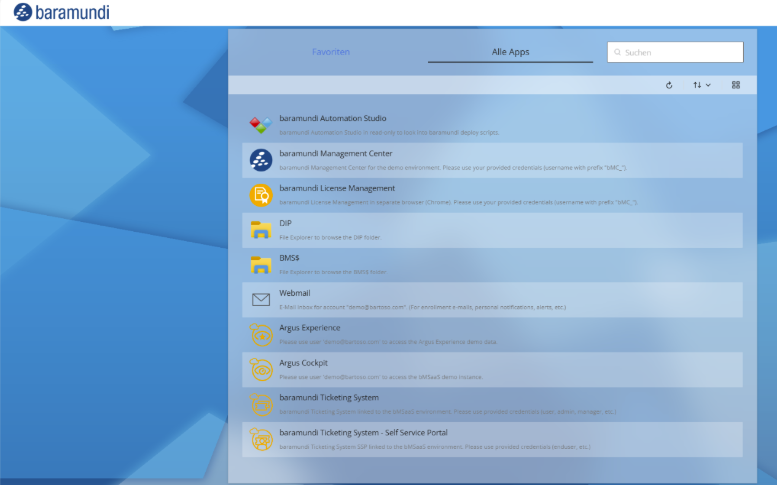This screenshot has width=777, height=485.
Task: Click the 'BMS$' title text
Action: (x=289, y=258)
